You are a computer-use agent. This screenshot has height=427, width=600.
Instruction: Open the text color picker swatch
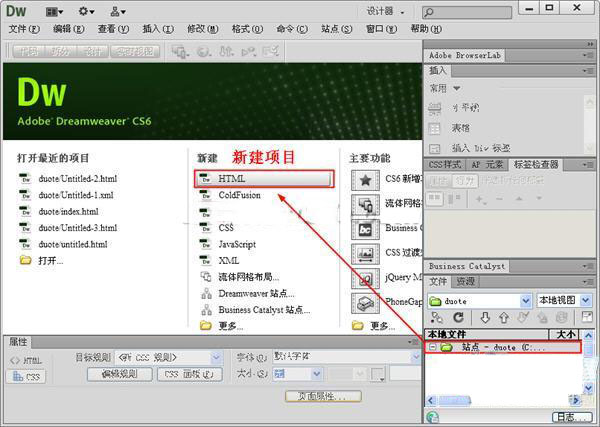[x=378, y=374]
